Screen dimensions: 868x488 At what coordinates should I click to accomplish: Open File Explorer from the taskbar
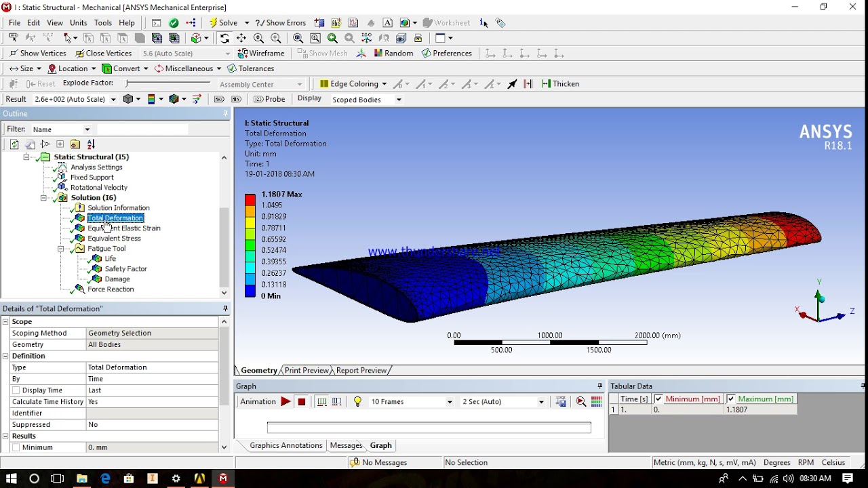coord(82,479)
